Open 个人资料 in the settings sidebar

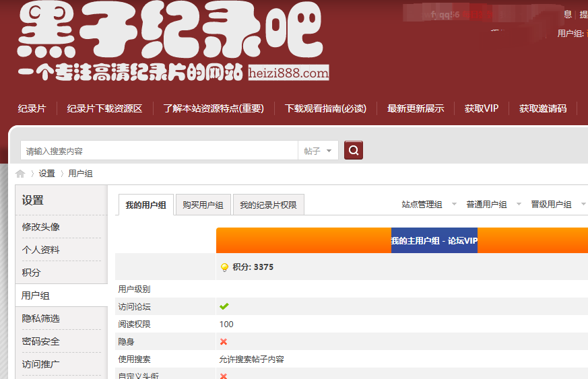coord(40,250)
